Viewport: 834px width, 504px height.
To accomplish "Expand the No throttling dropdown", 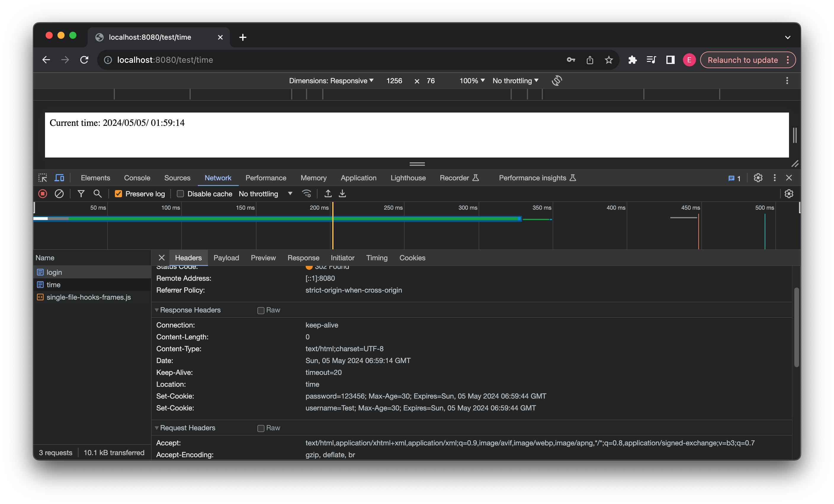I will point(265,194).
